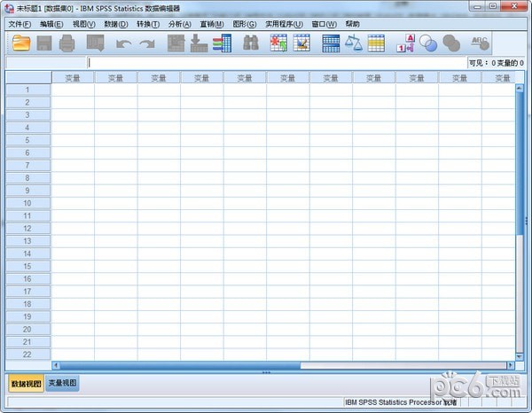This screenshot has height=413, width=532.
Task: Click Split file icon
Action: [x=331, y=43]
